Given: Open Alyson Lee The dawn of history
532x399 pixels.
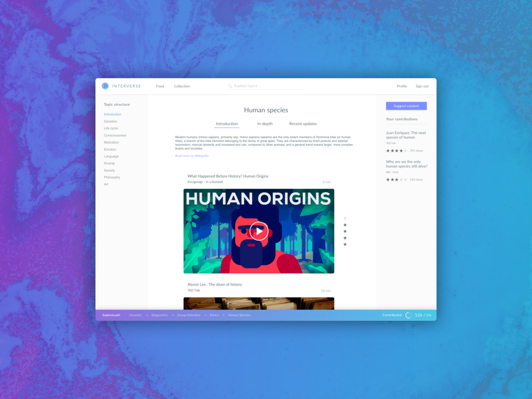Looking at the screenshot, I should coord(215,284).
